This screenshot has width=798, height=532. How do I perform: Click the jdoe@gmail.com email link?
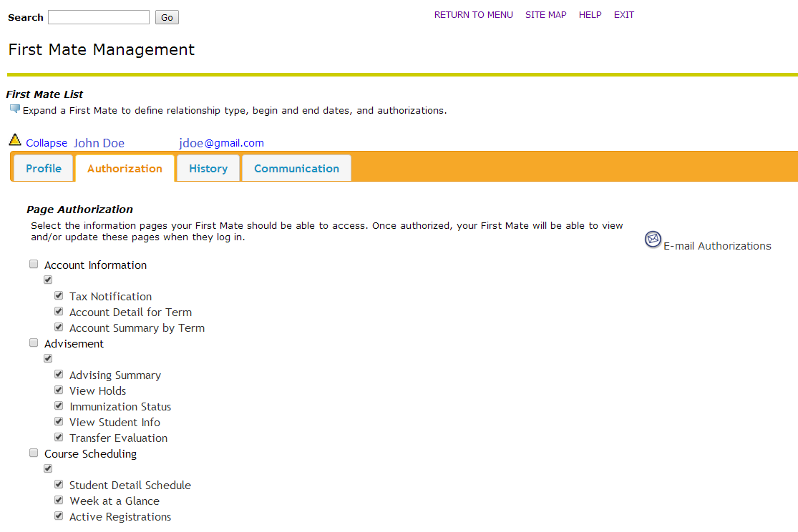click(221, 143)
